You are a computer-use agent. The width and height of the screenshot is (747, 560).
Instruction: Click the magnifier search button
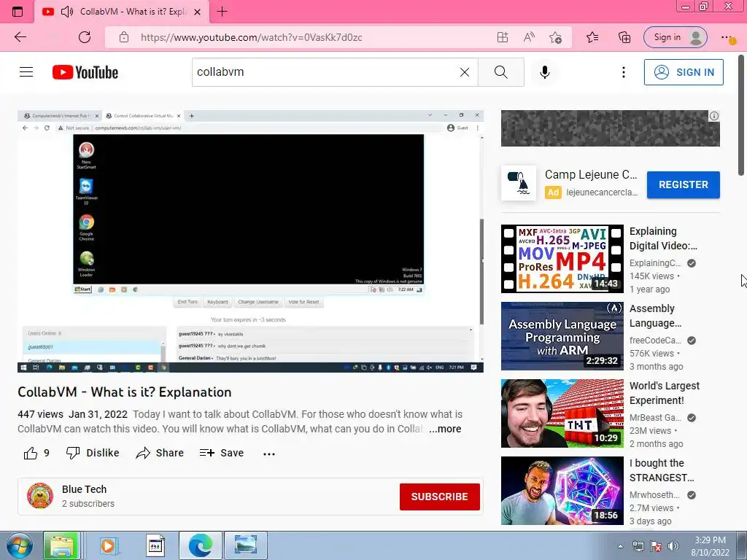coord(500,72)
